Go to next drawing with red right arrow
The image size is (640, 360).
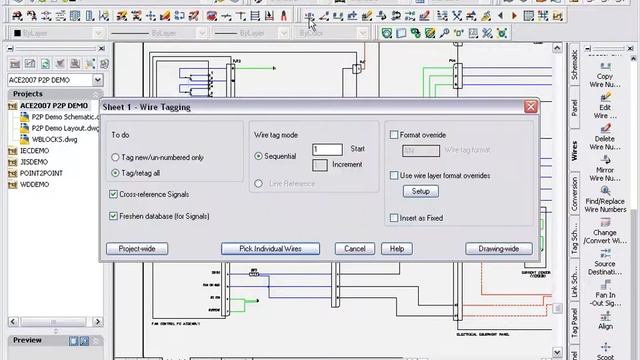(x=514, y=16)
